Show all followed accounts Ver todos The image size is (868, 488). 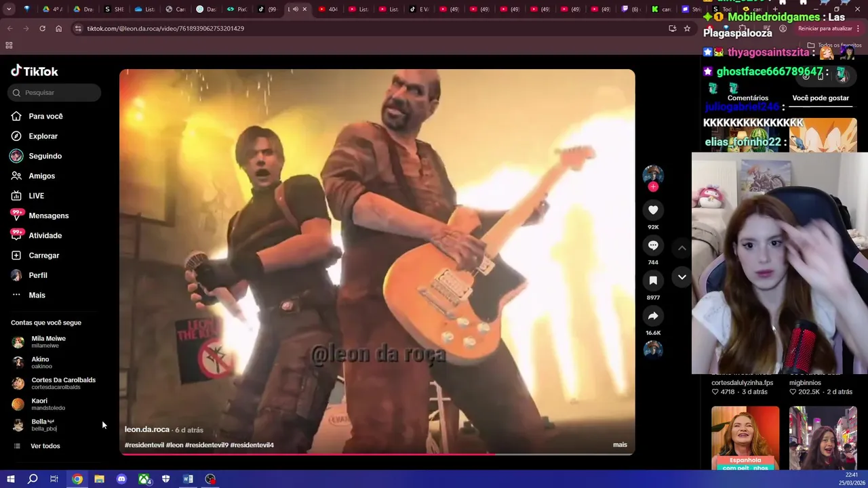click(45, 446)
